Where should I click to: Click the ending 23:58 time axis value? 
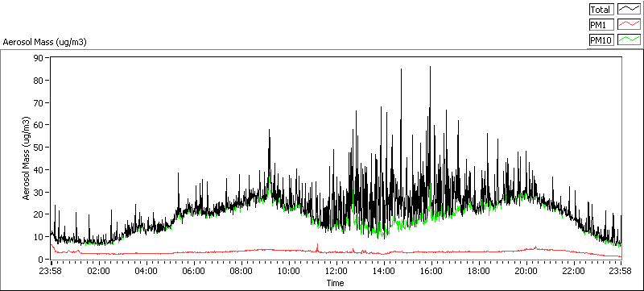click(x=621, y=271)
